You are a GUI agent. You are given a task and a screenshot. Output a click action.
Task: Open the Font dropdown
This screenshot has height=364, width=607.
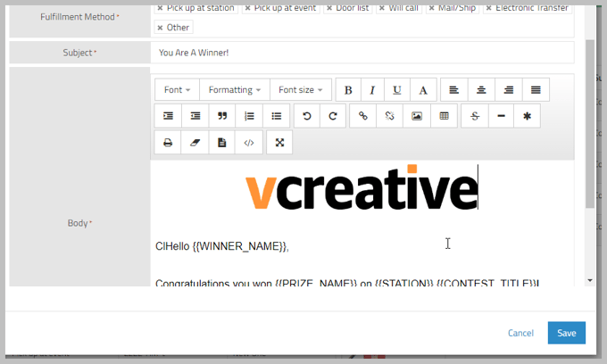[177, 90]
